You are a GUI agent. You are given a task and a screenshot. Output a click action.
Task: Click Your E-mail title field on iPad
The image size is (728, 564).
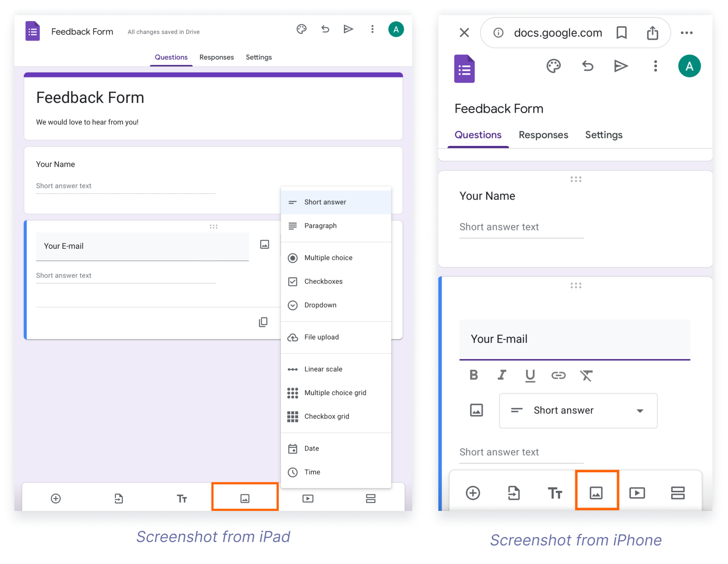(142, 246)
